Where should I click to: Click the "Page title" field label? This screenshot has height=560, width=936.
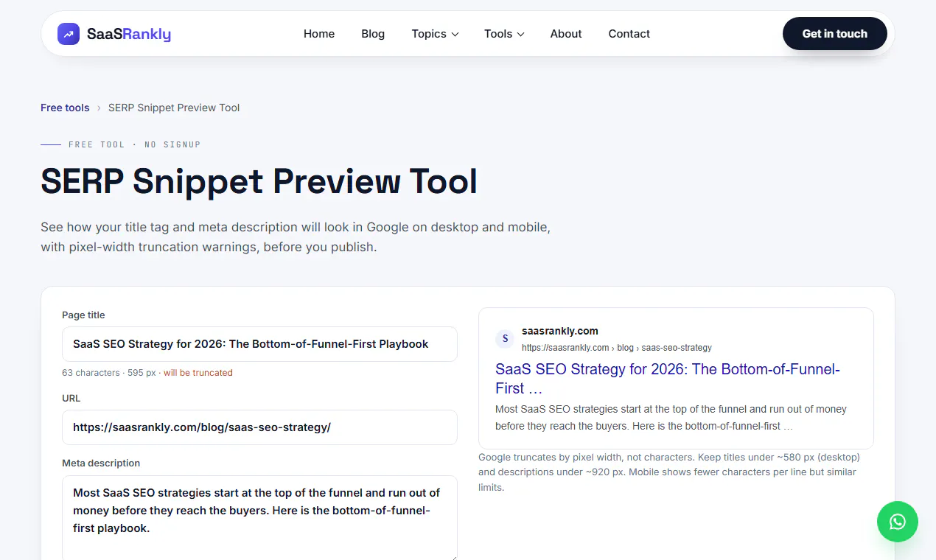pos(83,315)
